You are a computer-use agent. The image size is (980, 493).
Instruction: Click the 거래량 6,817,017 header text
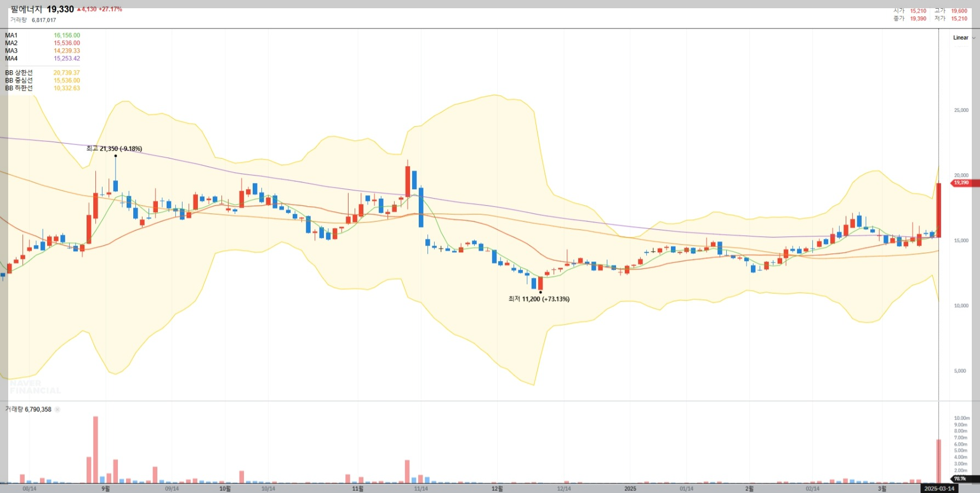(33, 20)
